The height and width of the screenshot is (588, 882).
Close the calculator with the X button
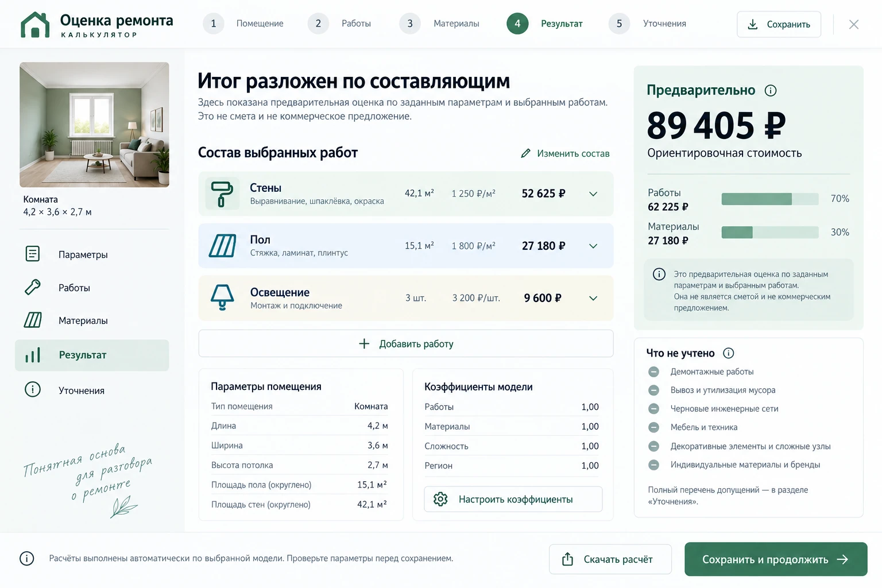(854, 24)
